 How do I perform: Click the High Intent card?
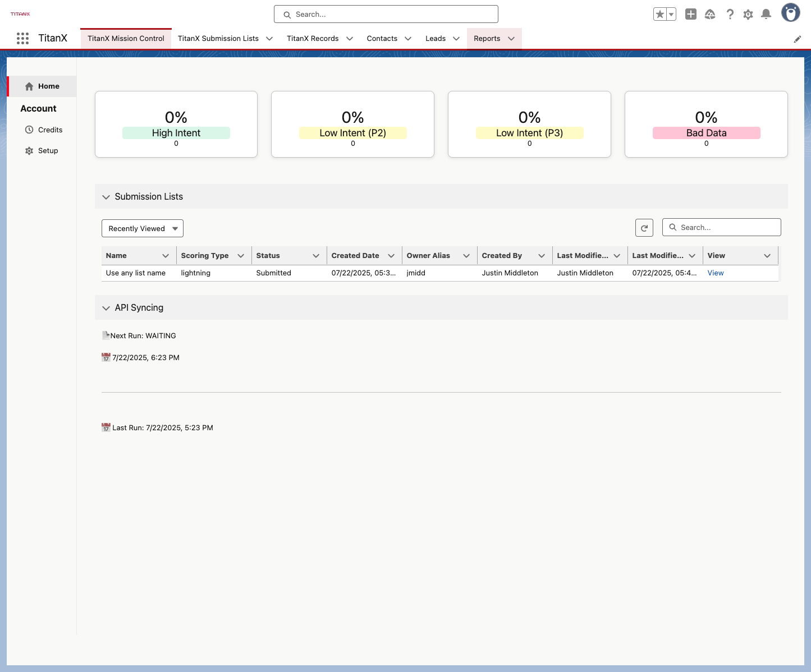pyautogui.click(x=176, y=125)
